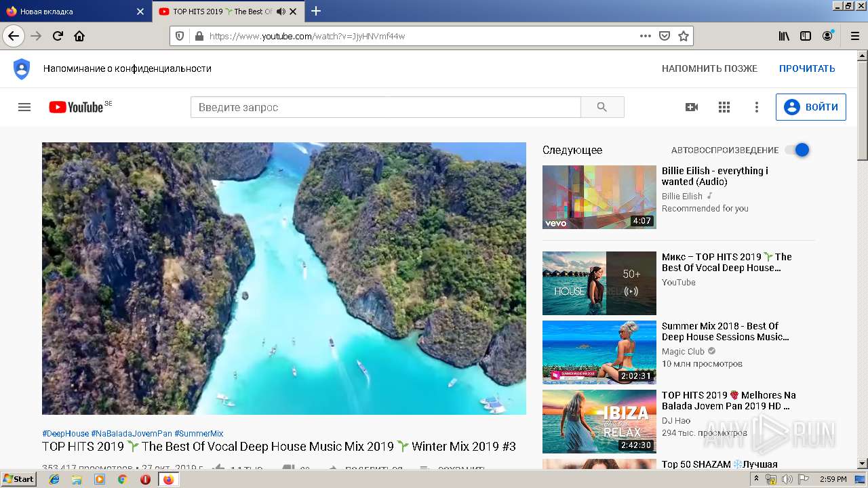Click НАПОМНИТЬ ПОЗЖЕ in the privacy banner
Screen dimensions: 868x488
coord(709,68)
